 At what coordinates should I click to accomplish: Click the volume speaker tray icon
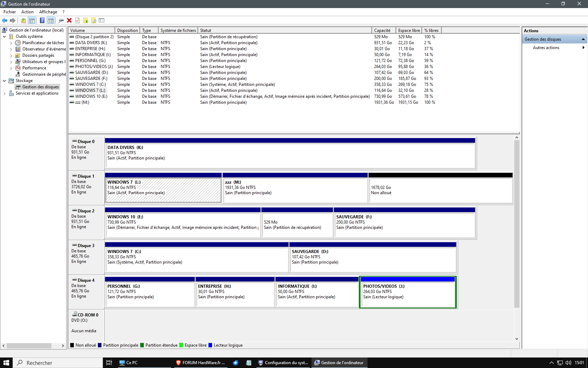[x=568, y=363]
